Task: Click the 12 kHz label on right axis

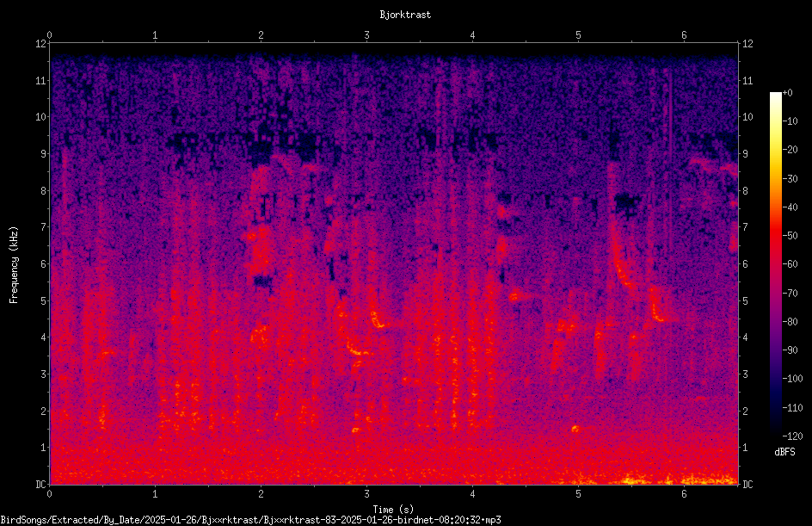Action: point(747,44)
